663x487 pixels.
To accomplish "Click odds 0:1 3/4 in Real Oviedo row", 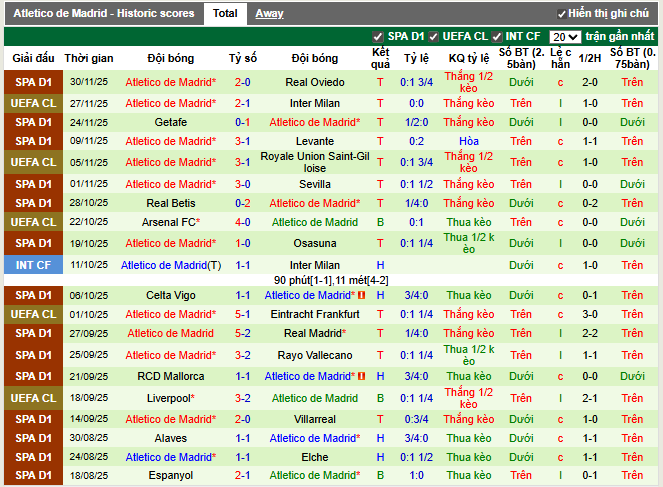I will point(416,82).
